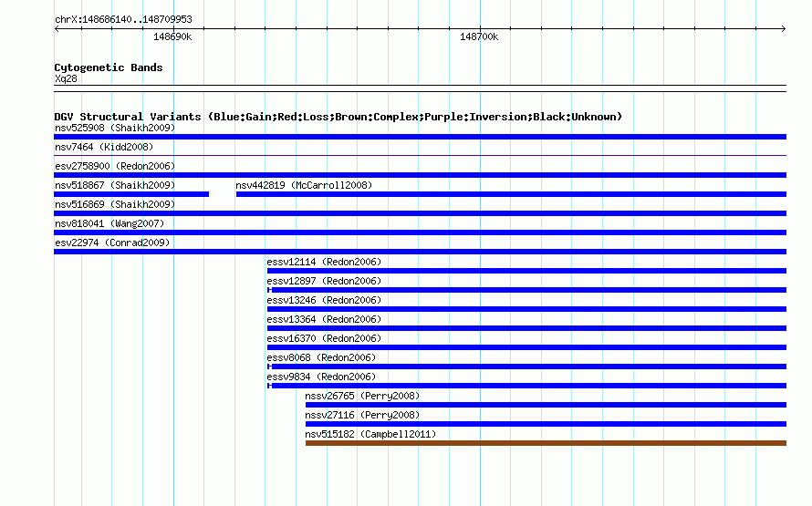
Task: Open the esv2758900 (Redon2006) variant label
Action: click(115, 166)
